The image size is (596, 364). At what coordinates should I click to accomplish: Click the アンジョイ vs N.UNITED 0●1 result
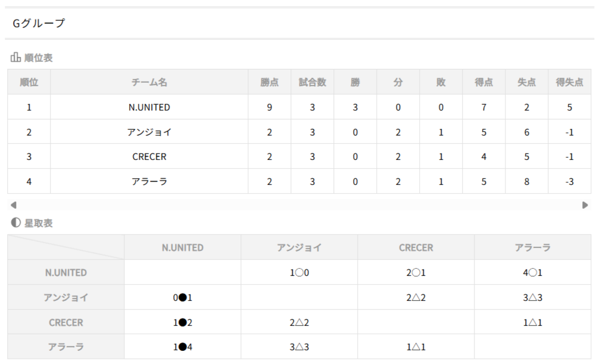tap(182, 298)
